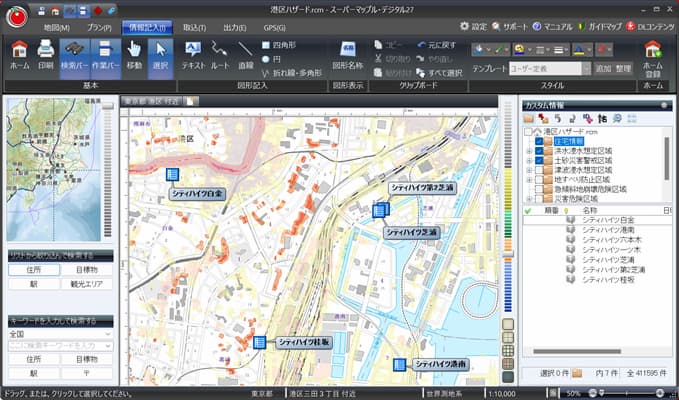Click the 図形名称 display icon
Image resolution: width=679 pixels, height=400 pixels.
tap(347, 55)
